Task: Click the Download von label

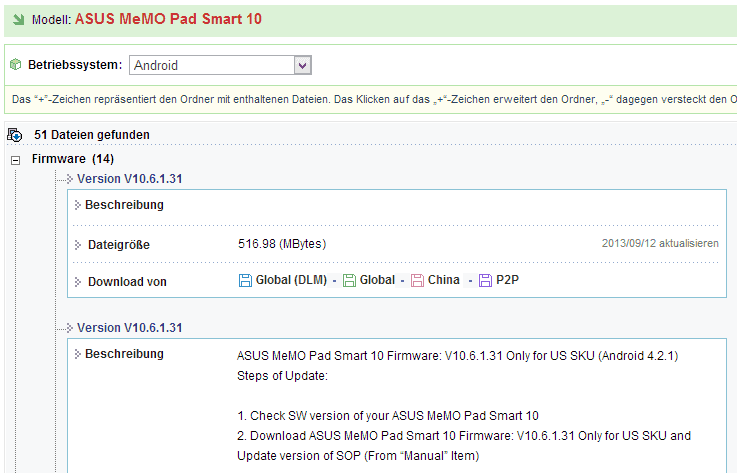Action: coord(127,282)
